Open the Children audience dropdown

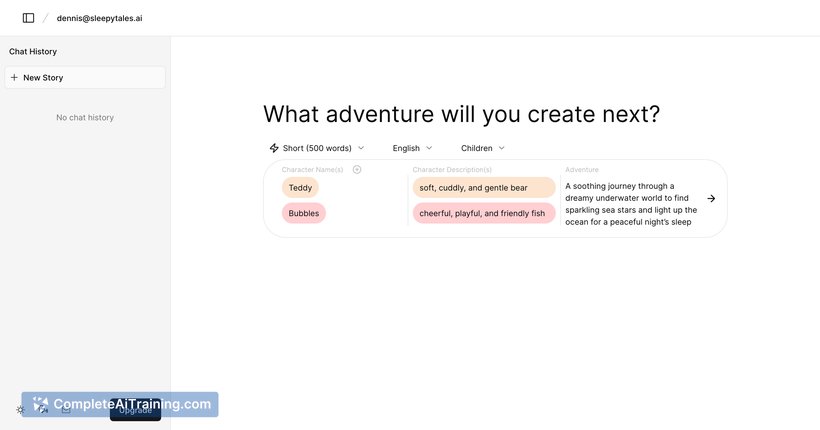482,148
